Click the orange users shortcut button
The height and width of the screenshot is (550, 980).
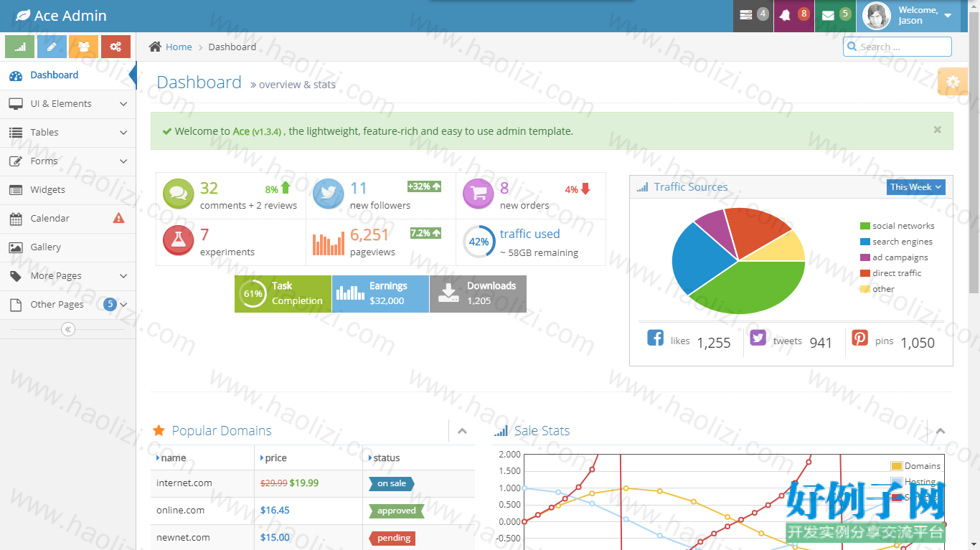83,47
